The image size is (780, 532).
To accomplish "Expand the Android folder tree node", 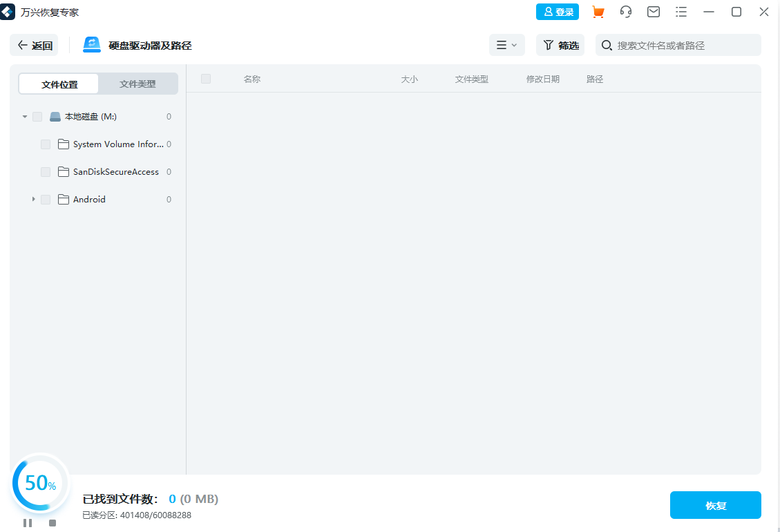I will point(33,199).
